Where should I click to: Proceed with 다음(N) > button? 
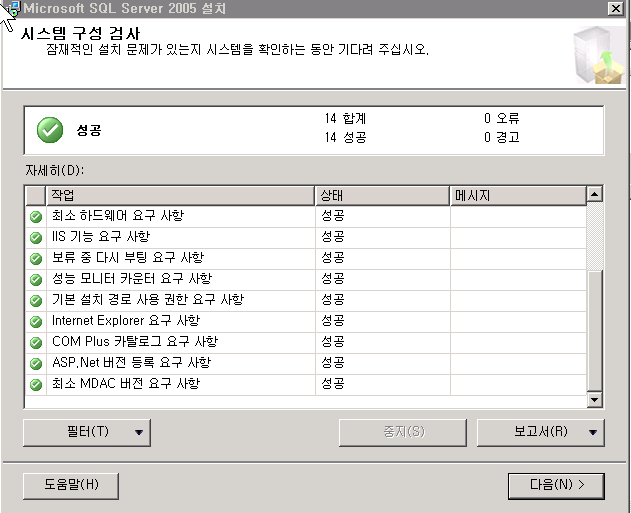556,486
